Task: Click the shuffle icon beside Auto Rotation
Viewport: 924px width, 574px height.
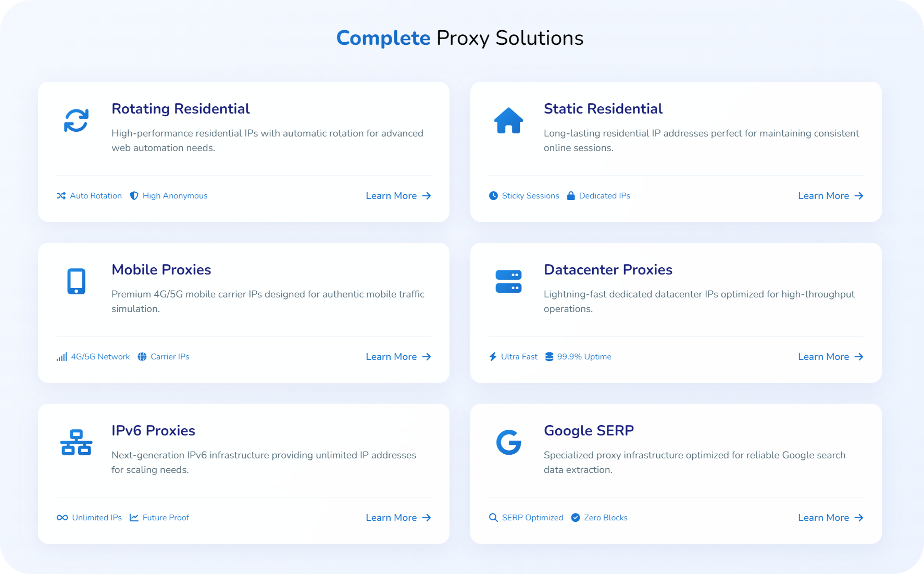Action: [61, 196]
